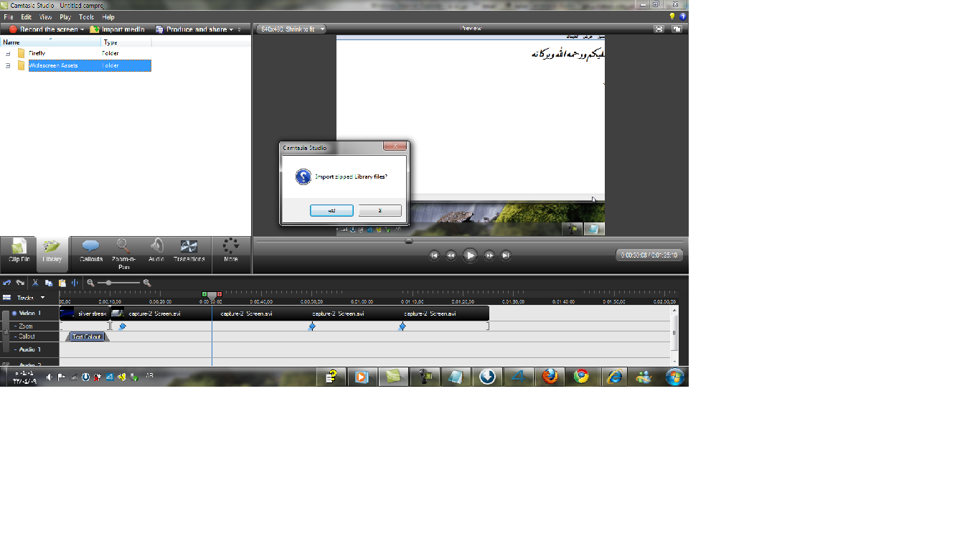
Task: Click the Undo arrow in timeline toolbar
Action: click(7, 283)
